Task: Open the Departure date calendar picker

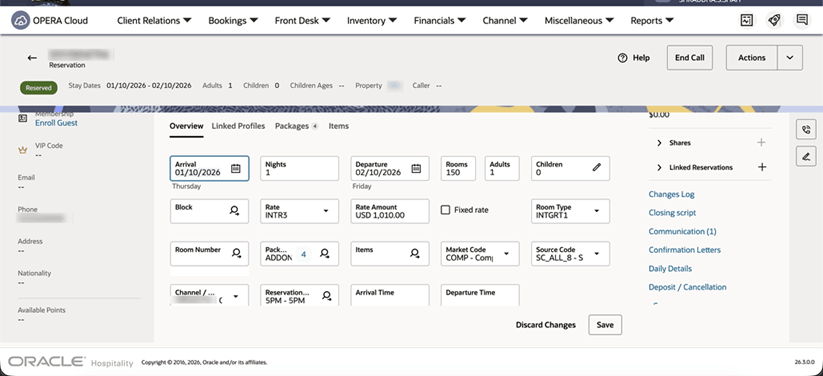Action: coord(416,169)
